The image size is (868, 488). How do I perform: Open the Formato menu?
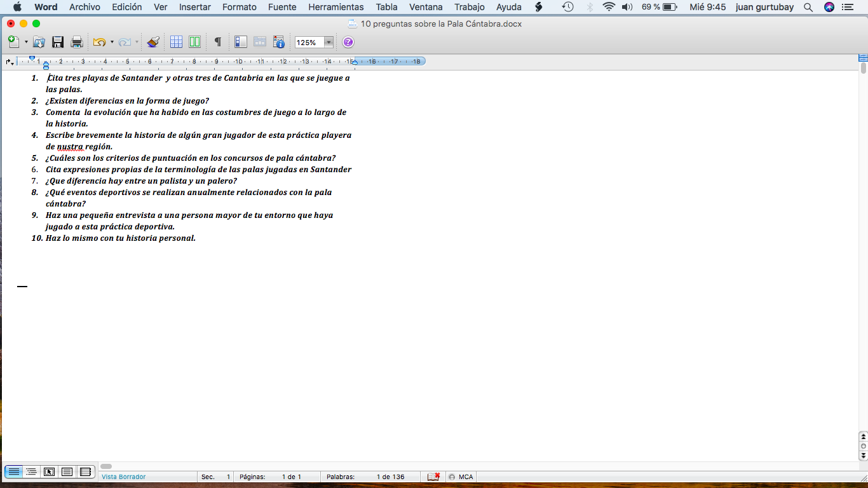[240, 7]
